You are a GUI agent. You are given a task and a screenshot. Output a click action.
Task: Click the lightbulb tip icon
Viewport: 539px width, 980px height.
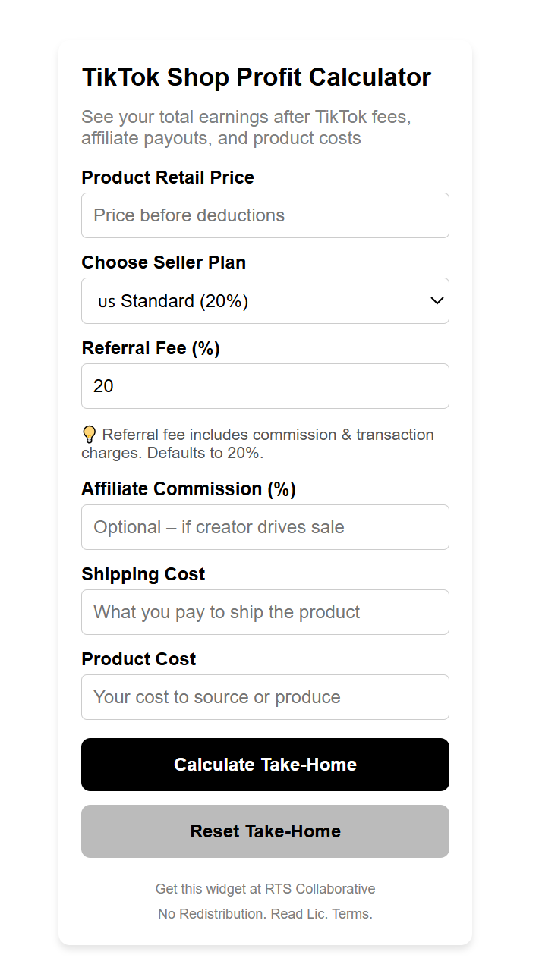[89, 434]
